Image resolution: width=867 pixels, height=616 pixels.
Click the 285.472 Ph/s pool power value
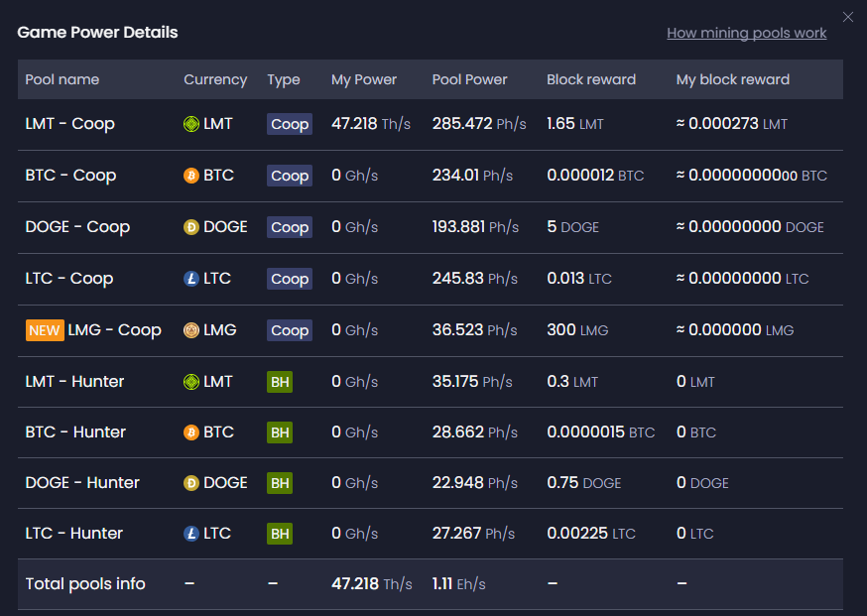pyautogui.click(x=479, y=124)
